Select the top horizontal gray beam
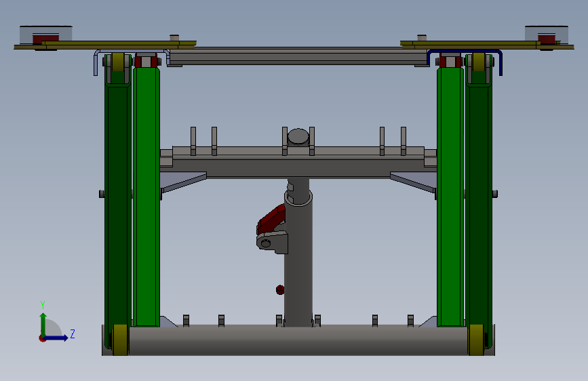Viewport: 588px width, 381px height. pos(298,56)
